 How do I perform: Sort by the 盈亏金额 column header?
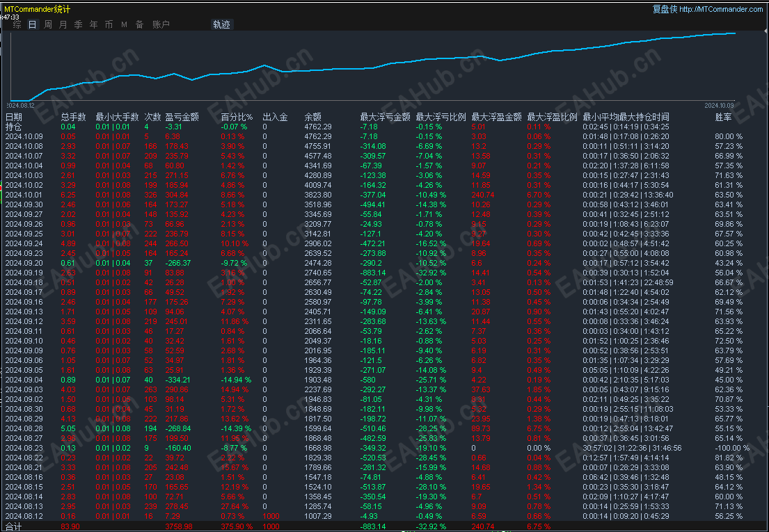(x=182, y=118)
